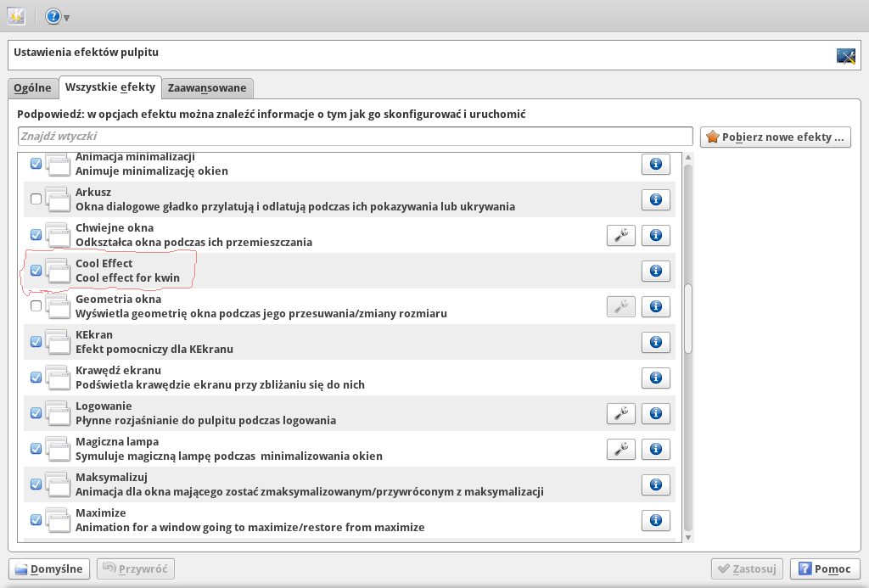The height and width of the screenshot is (588, 869).
Task: Show info for Krawędź ekranu
Action: (656, 378)
